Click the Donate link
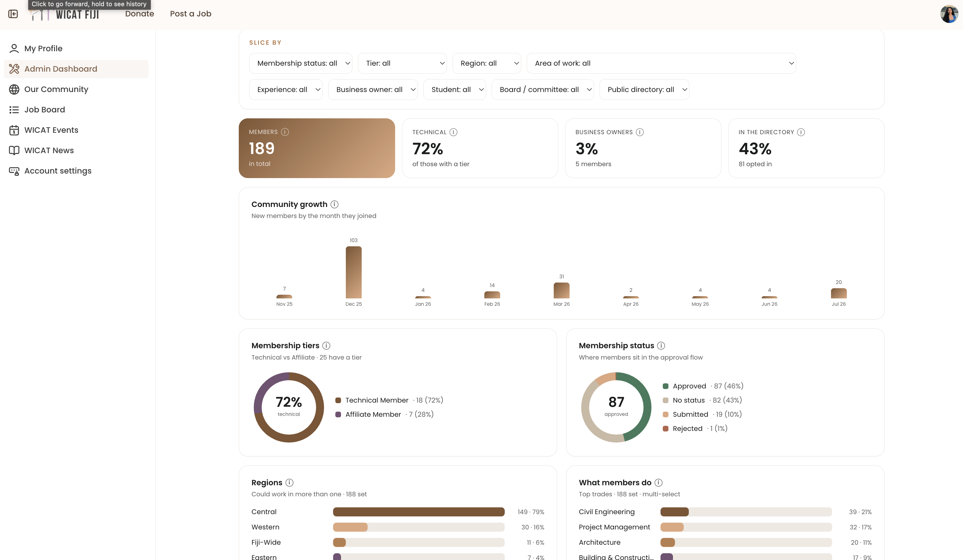Screen dimensions: 963x560 [139, 14]
